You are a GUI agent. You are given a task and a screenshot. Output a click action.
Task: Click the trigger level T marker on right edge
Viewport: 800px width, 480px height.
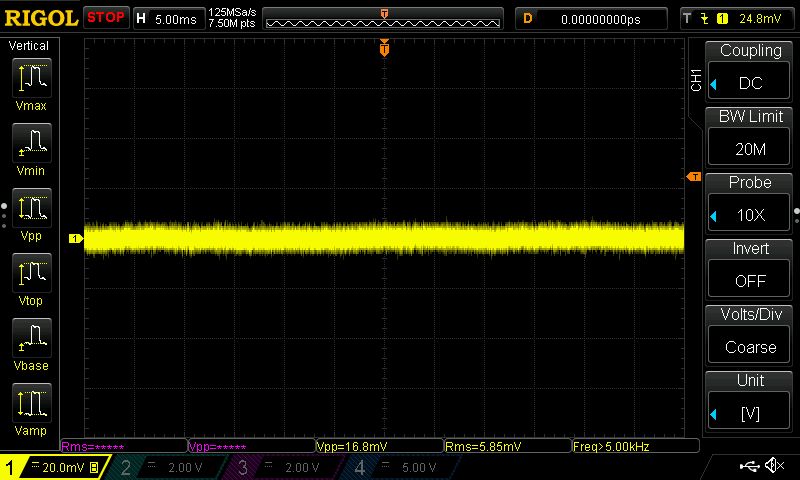(694, 177)
